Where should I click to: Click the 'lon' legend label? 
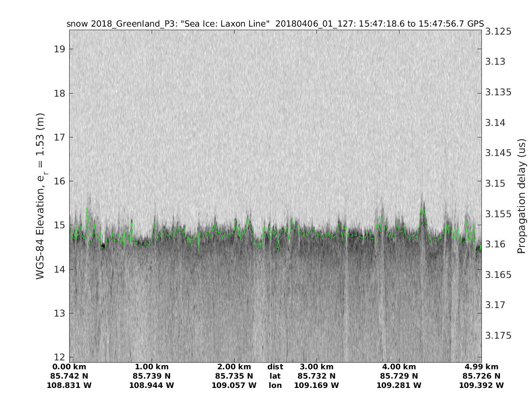[275, 385]
